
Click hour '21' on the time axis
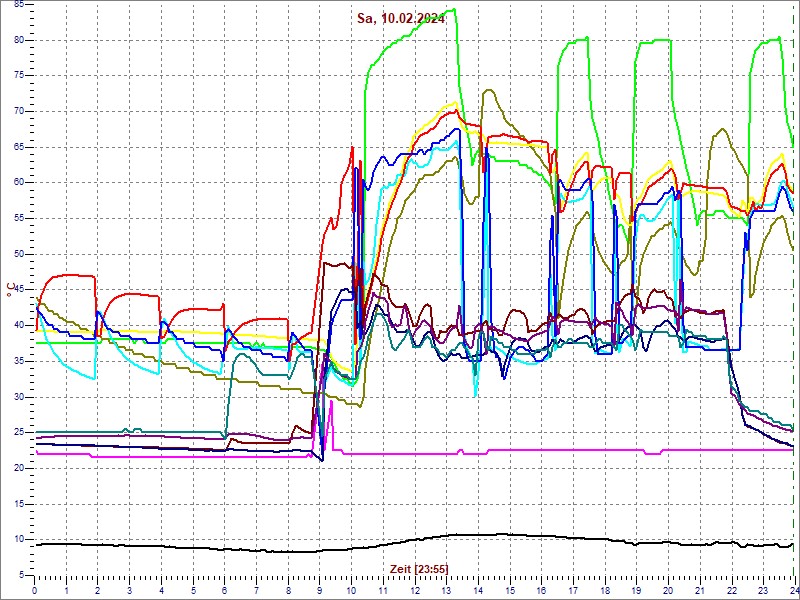(x=700, y=590)
